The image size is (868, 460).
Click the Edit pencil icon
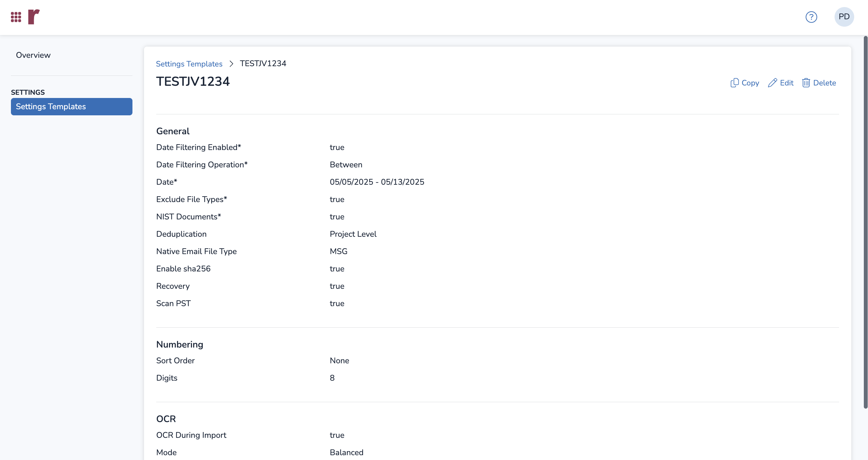coord(772,83)
